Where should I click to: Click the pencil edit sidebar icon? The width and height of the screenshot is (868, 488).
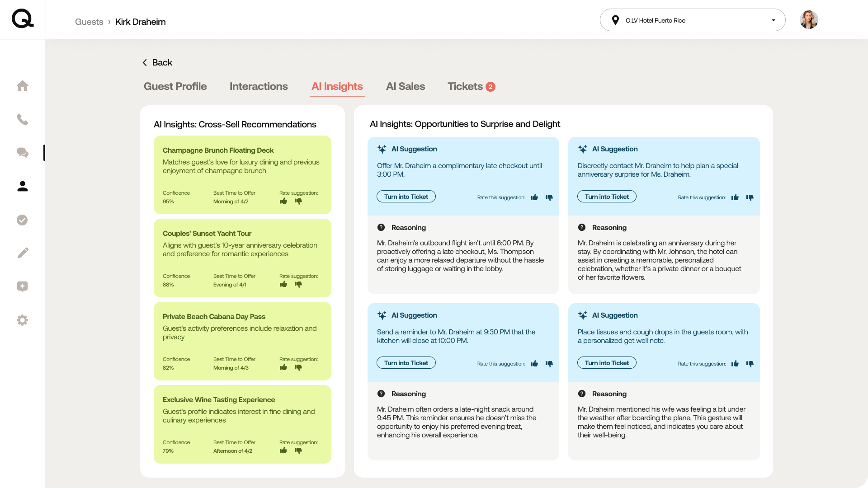[x=23, y=253]
